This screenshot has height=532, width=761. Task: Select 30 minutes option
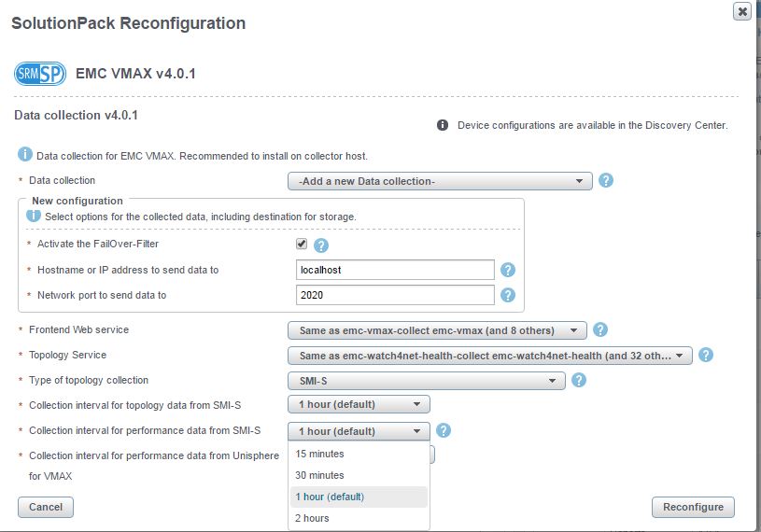[x=359, y=475]
